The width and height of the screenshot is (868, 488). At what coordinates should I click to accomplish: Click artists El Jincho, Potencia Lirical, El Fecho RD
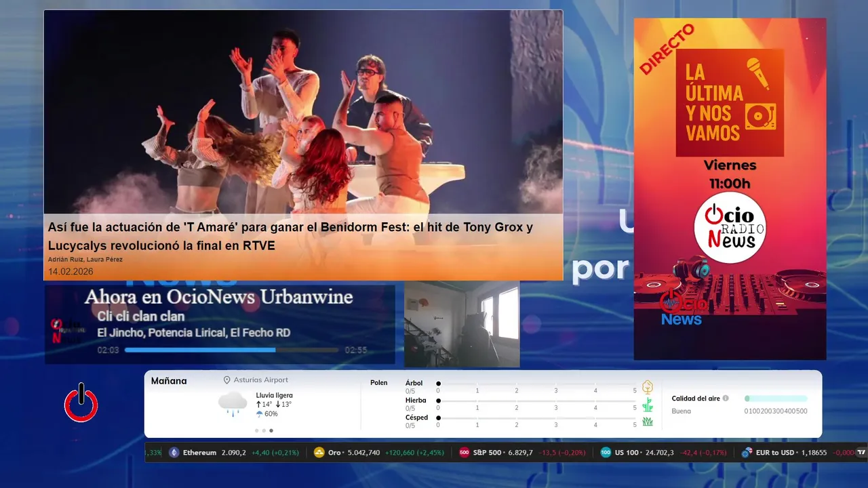click(x=194, y=333)
